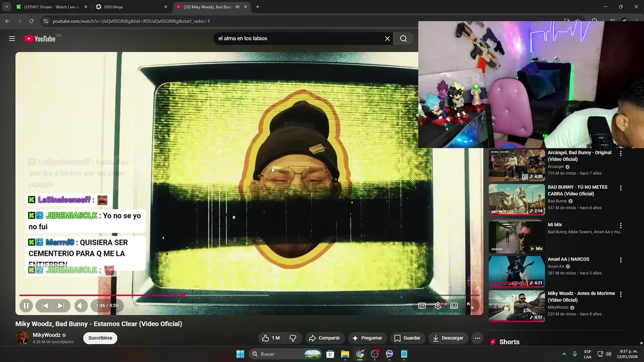Image resolution: width=644 pixels, height=362 pixels.
Task: Switch ESP LAA keyboard language
Action: coord(588,354)
